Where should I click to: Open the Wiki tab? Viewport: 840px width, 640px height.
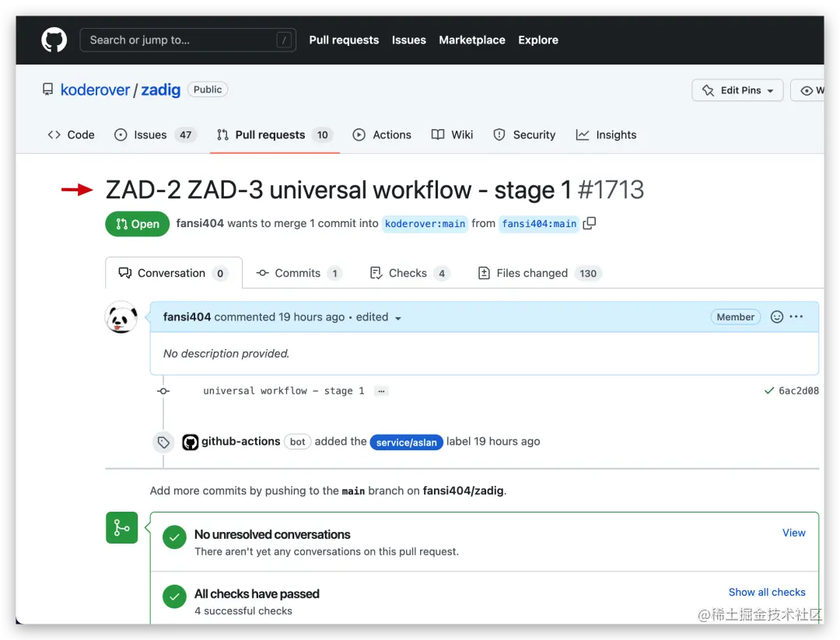coord(452,135)
